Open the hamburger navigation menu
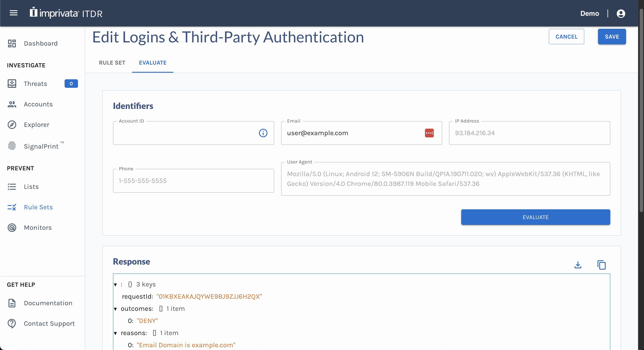The image size is (644, 350). coord(13,13)
